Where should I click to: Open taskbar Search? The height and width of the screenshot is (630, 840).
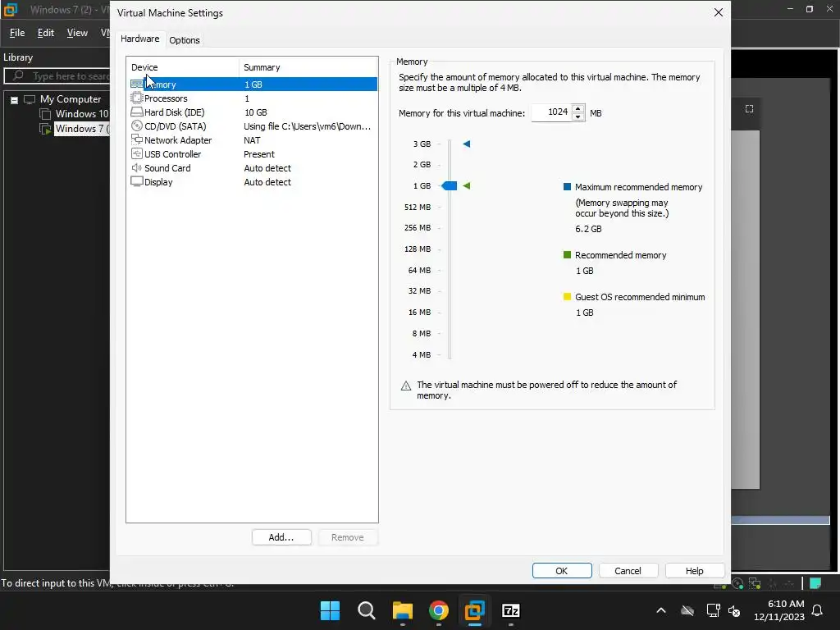point(367,610)
